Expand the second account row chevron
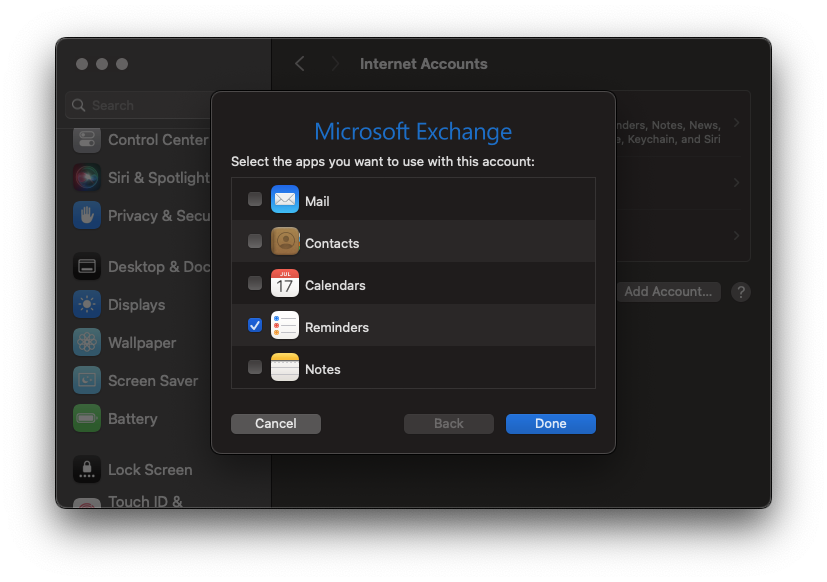Viewport: 827px width, 582px height. click(737, 183)
